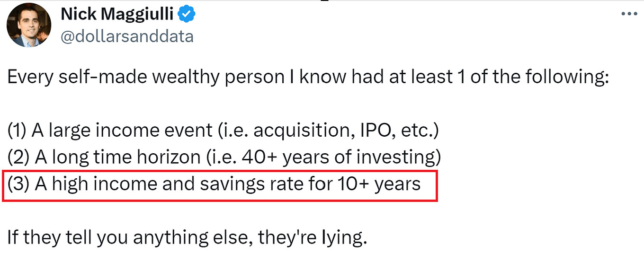Open the three-dot more options menu
This screenshot has width=644, height=253.
(629, 14)
